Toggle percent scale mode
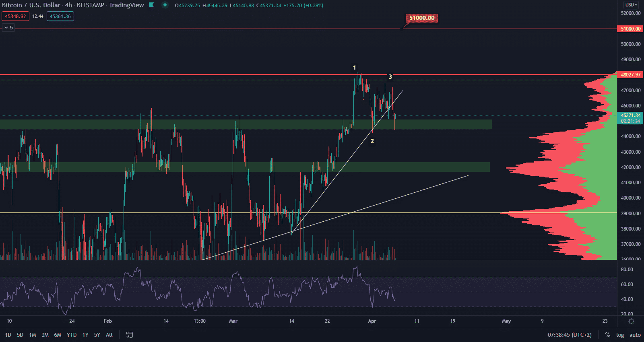 pyautogui.click(x=608, y=335)
